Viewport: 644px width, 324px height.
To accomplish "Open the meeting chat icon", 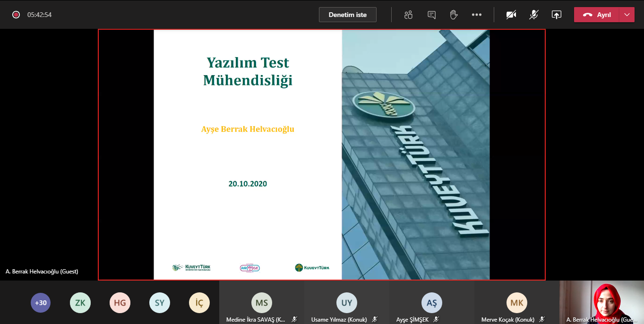I will tap(431, 15).
